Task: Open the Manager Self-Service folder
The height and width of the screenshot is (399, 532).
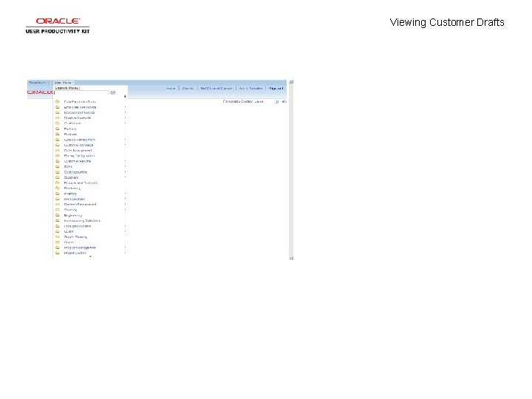Action: tap(79, 112)
